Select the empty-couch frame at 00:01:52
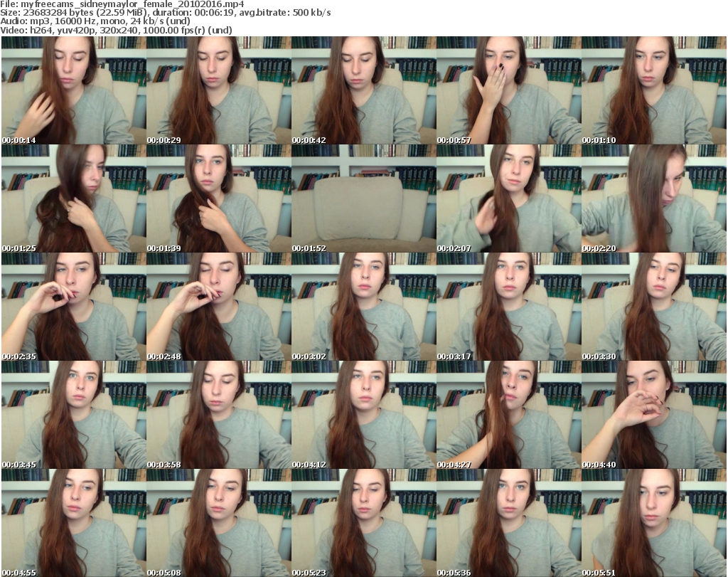 (363, 198)
